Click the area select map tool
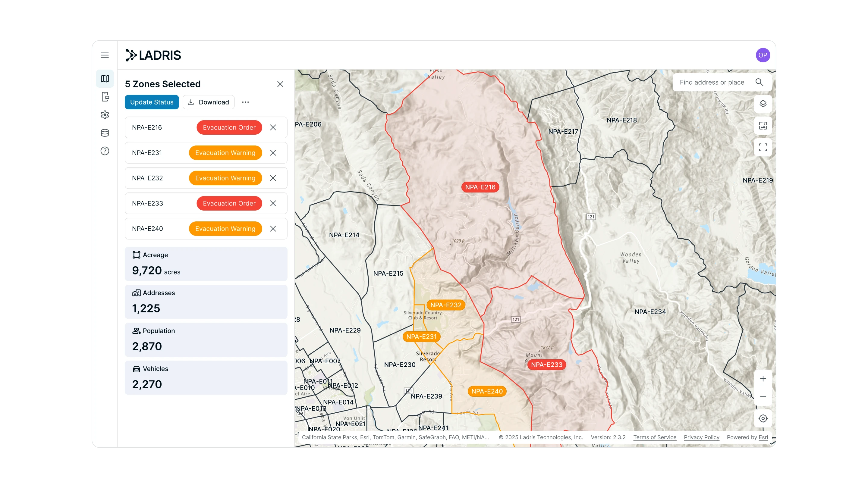Screen dimensions: 868x488 763,126
